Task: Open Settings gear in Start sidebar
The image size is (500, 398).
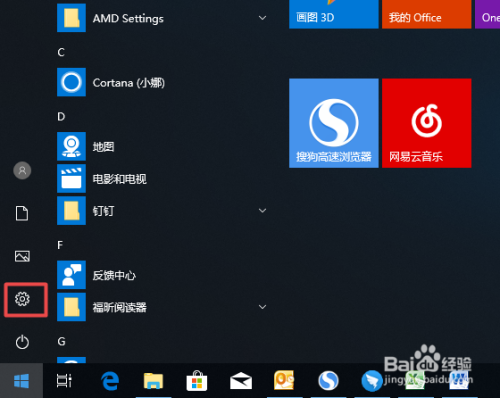Action: pos(22,299)
